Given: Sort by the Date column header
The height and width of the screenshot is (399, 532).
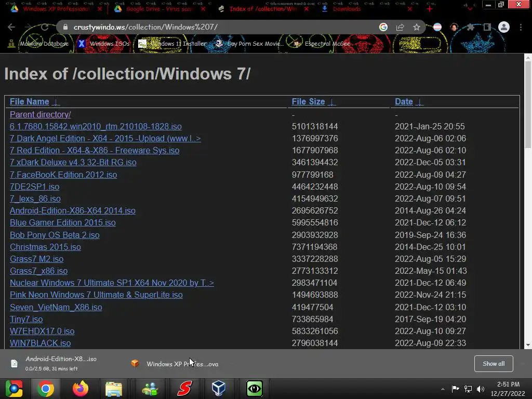Looking at the screenshot, I should point(404,101).
